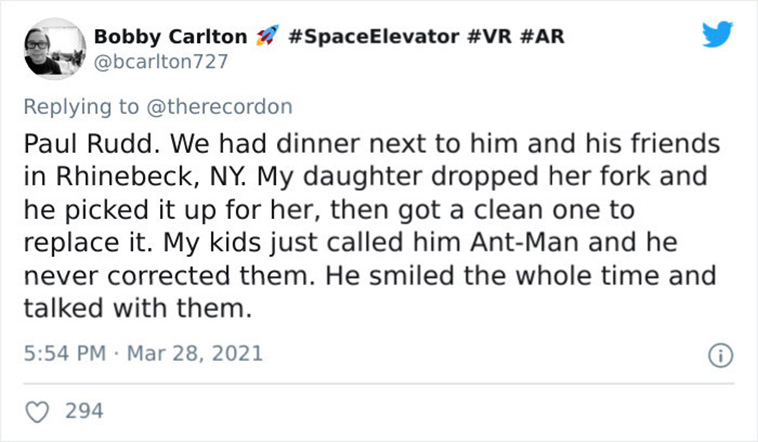Click the heart like icon

[37, 412]
